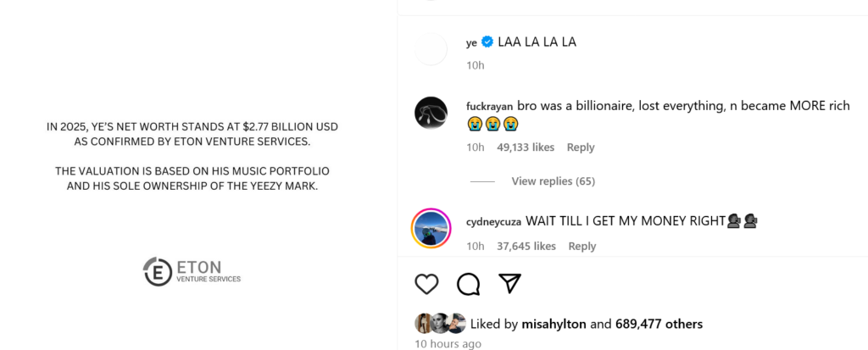Image resolution: width=868 pixels, height=350 pixels.
Task: Reply to cydneycuza's comment
Action: [582, 246]
